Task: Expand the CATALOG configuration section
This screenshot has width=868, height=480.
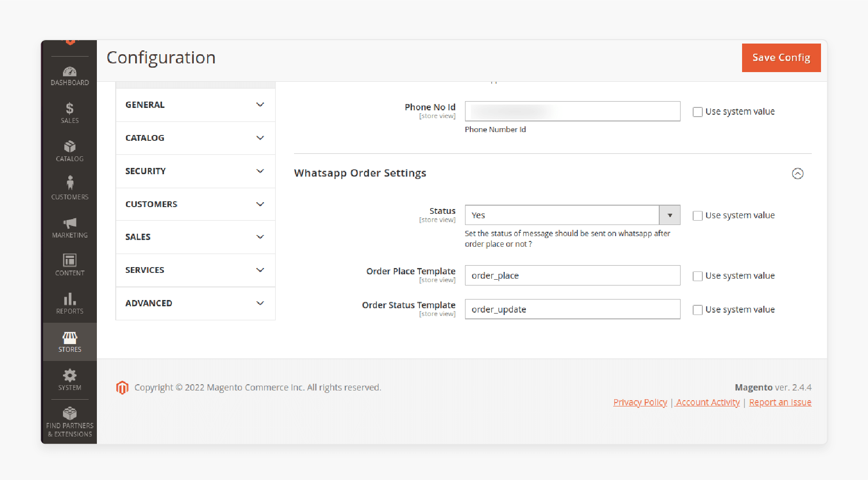Action: point(195,138)
